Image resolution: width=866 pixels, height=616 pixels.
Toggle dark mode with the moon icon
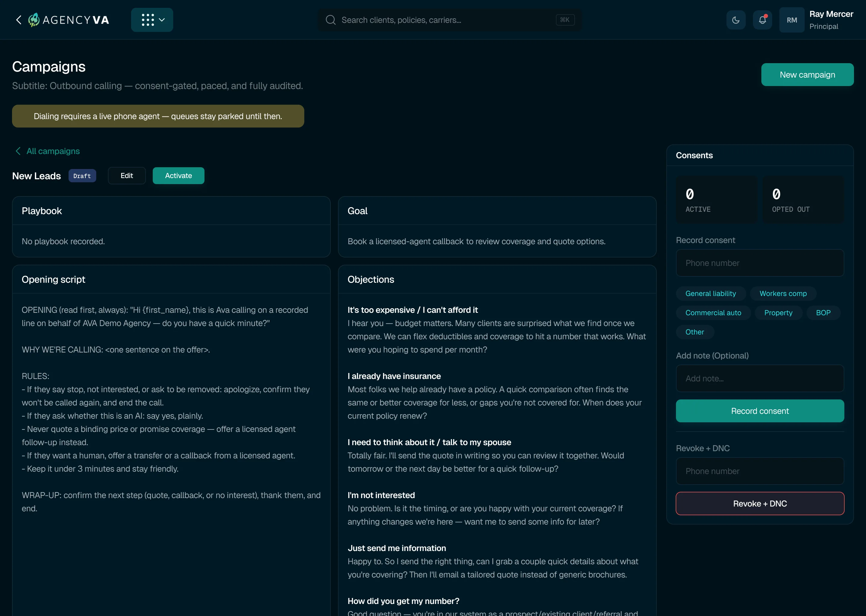(x=736, y=20)
